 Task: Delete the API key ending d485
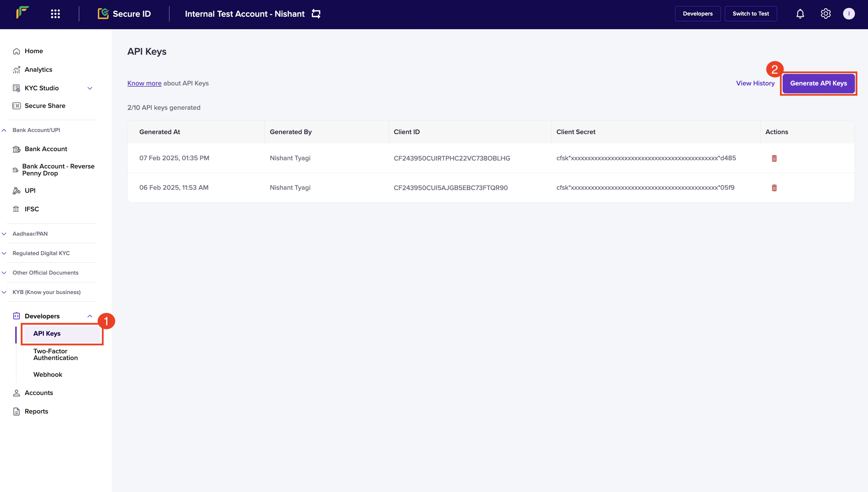[774, 158]
